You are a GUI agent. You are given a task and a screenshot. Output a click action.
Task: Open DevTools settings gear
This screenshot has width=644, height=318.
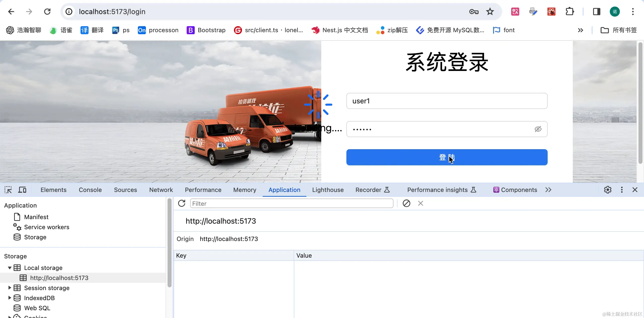608,190
